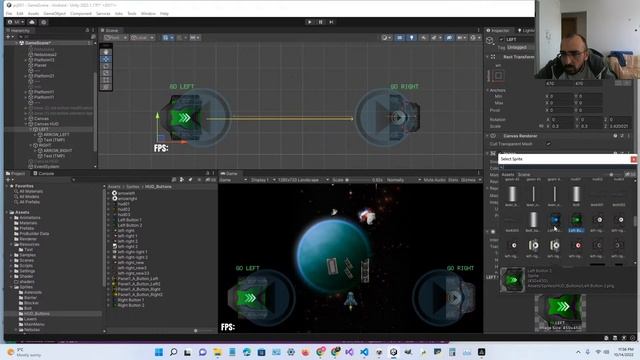Open the Tag Untagged dropdown
The width and height of the screenshot is (640, 360).
pos(520,48)
